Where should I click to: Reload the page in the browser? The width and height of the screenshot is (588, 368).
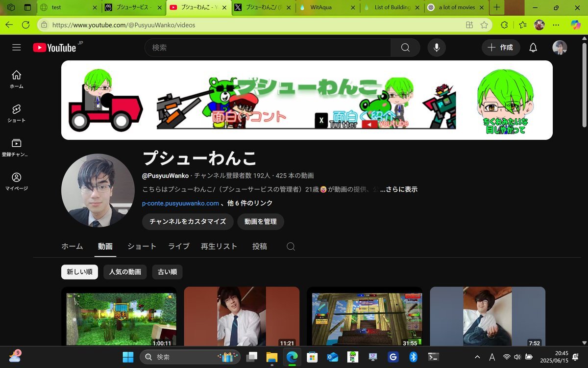(x=26, y=25)
